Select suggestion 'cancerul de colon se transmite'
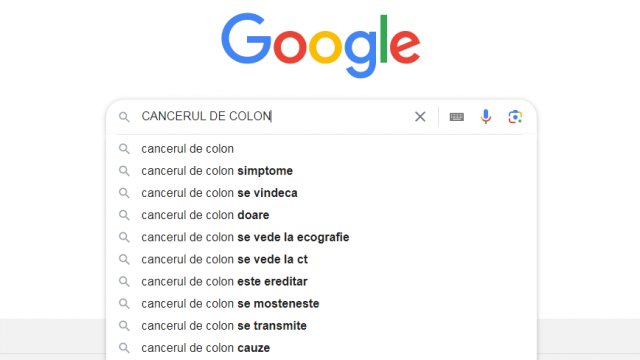640x360 pixels. click(x=321, y=325)
